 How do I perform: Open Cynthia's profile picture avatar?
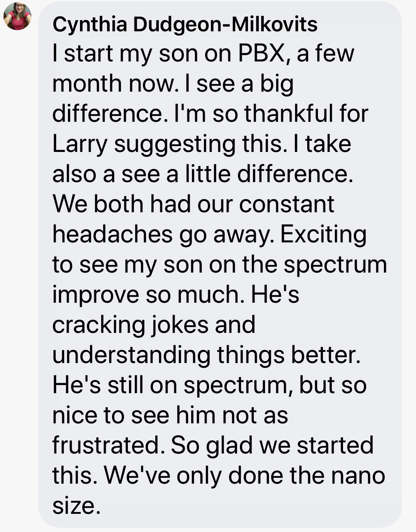click(17, 16)
